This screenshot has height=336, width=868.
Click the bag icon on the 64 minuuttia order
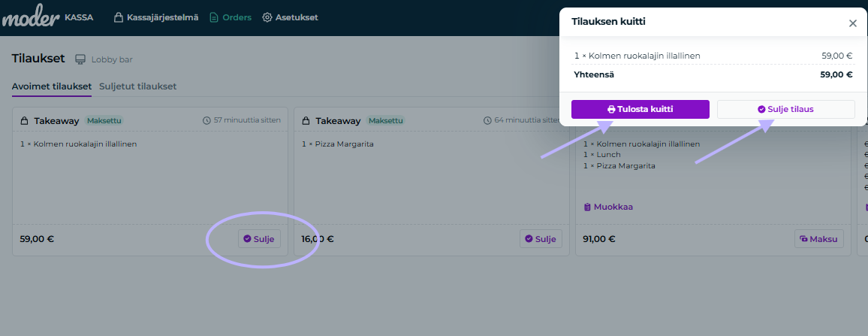[x=306, y=120]
